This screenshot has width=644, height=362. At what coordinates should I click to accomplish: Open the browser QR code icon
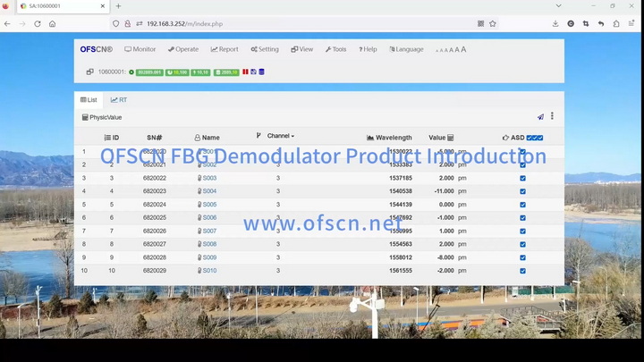click(480, 24)
